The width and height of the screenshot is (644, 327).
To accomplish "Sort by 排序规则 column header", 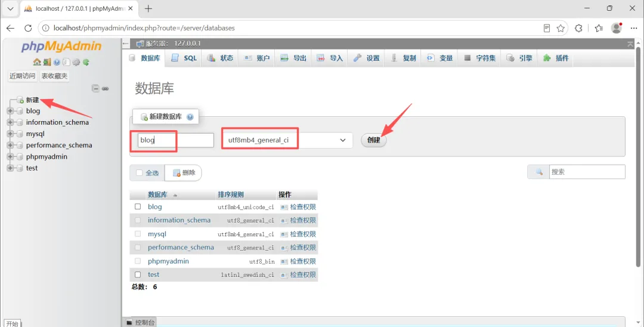I will point(231,195).
